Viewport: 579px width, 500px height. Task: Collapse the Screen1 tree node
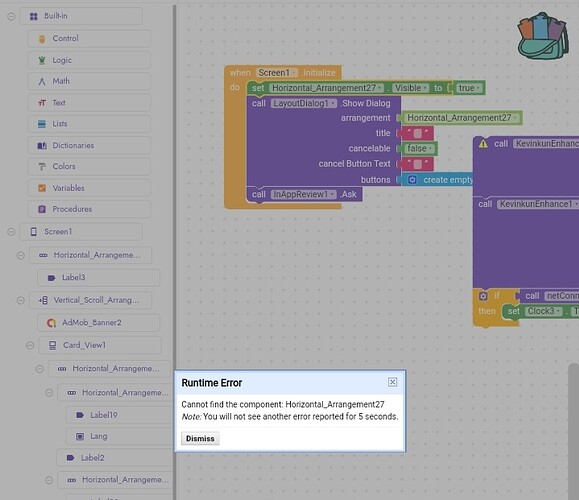tap(11, 232)
